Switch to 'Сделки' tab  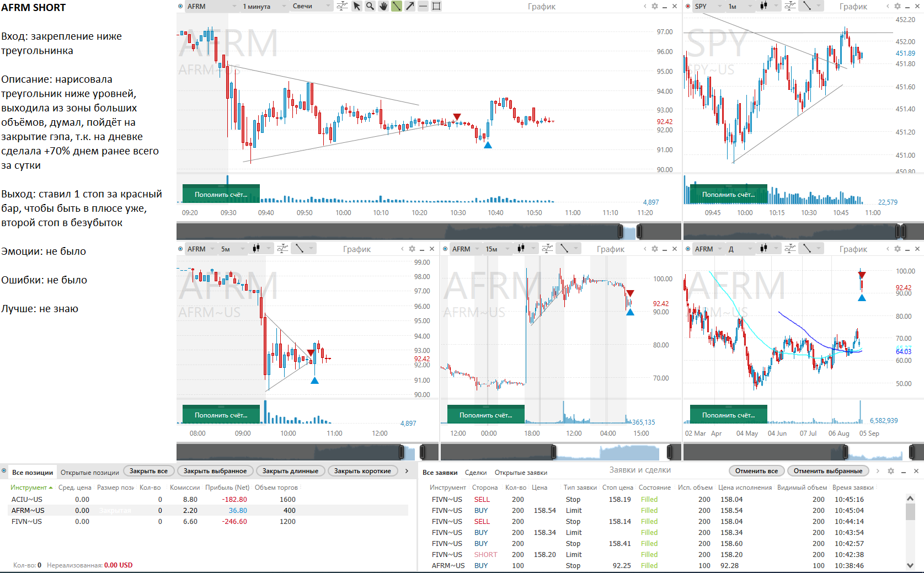coord(476,472)
